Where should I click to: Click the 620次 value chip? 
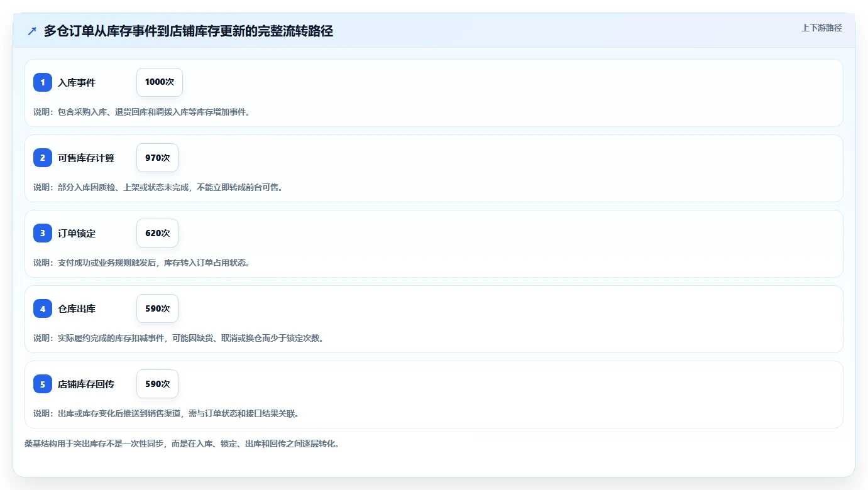(x=157, y=233)
